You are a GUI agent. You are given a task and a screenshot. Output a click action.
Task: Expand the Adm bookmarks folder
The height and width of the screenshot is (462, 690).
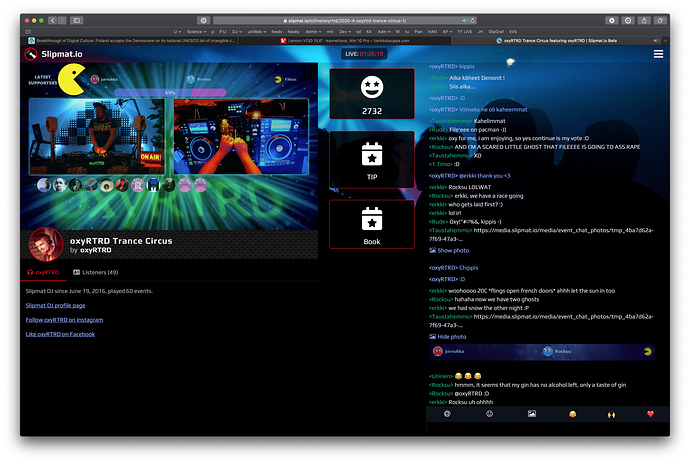pos(384,32)
